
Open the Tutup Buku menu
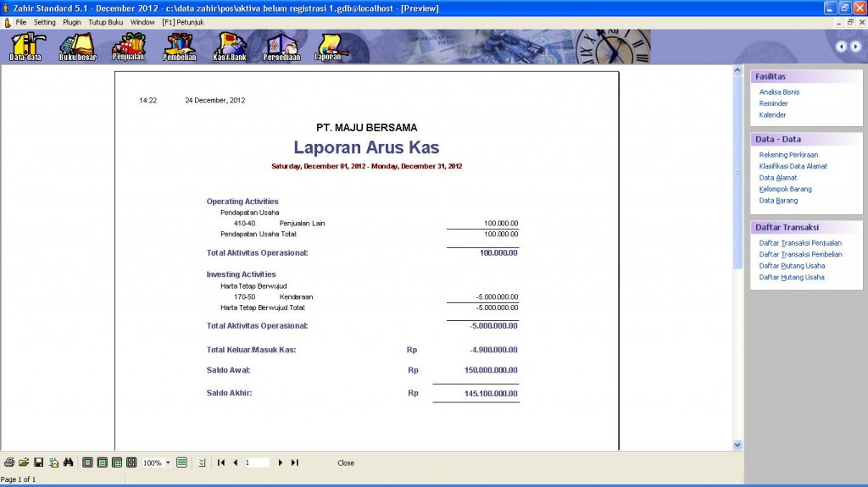[x=105, y=22]
